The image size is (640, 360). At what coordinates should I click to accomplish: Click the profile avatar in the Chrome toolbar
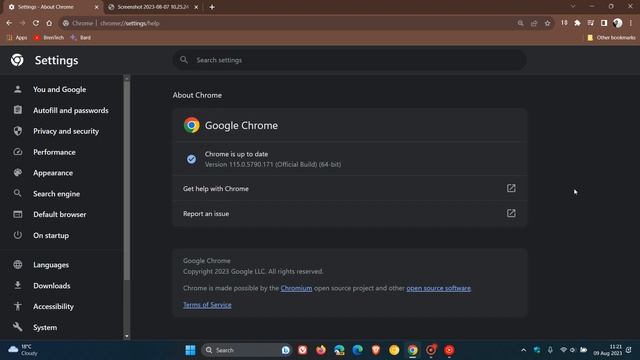coord(618,23)
